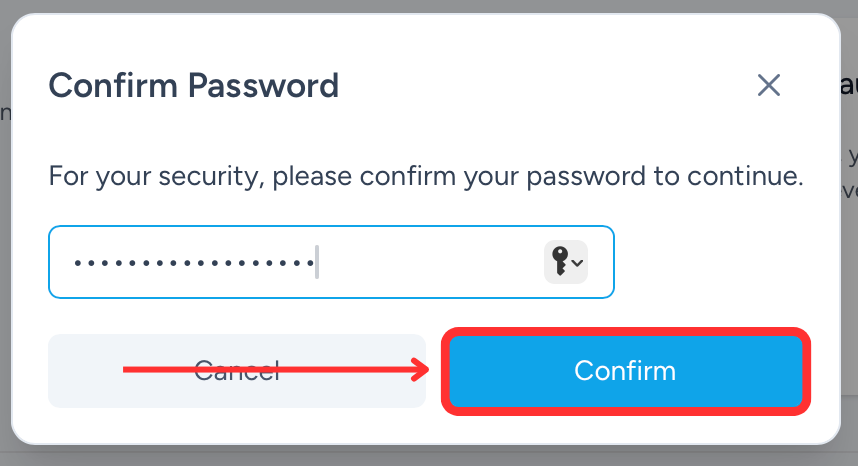Click the security instruction text

point(426,176)
